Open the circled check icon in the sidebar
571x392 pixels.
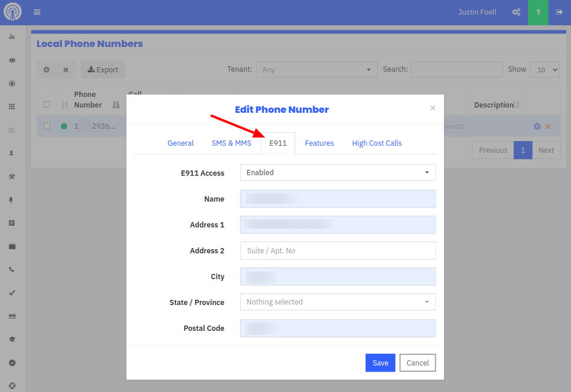tap(12, 363)
